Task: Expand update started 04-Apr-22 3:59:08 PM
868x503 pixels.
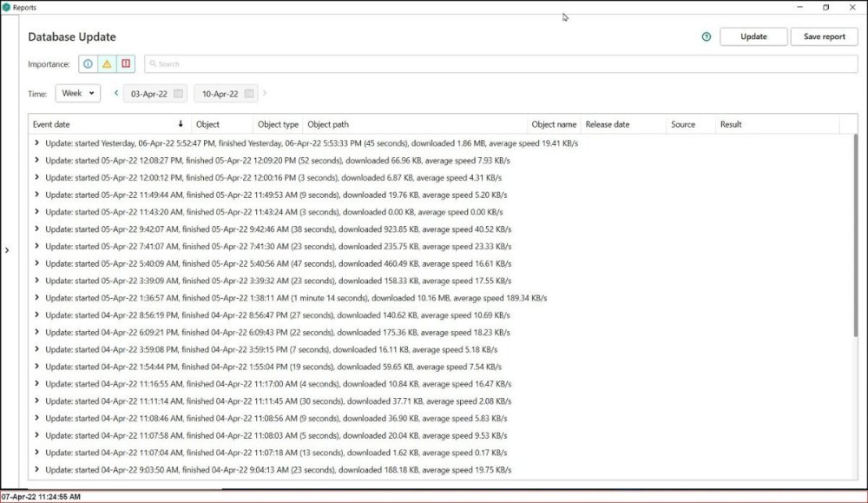Action: 36,349
